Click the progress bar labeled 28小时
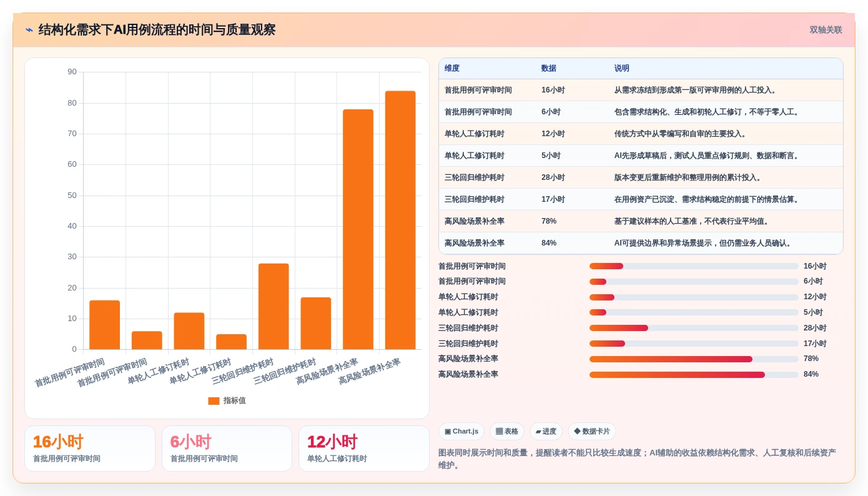This screenshot has height=496, width=868. [x=694, y=328]
